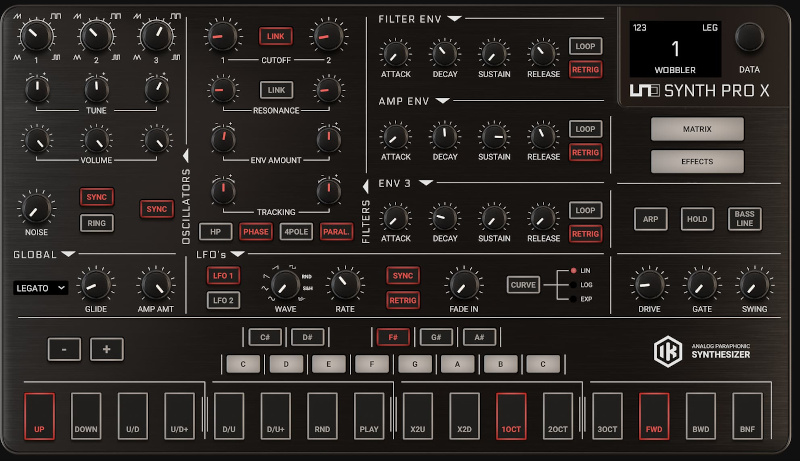Click the Curve button

coord(523,285)
